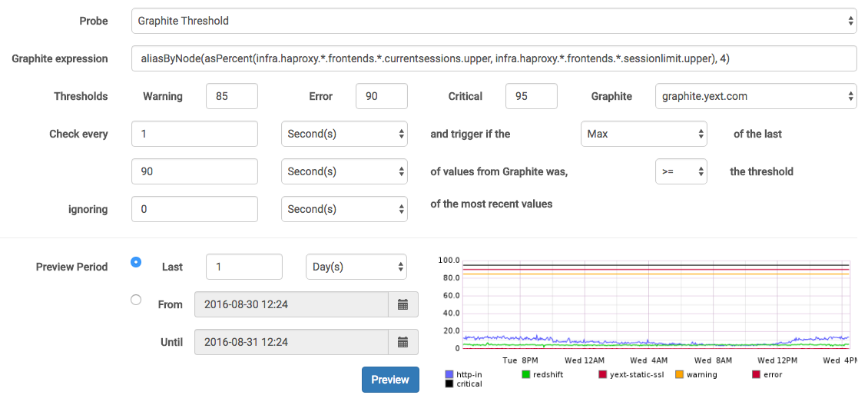
Task: Click the blue Preview button
Action: point(390,380)
